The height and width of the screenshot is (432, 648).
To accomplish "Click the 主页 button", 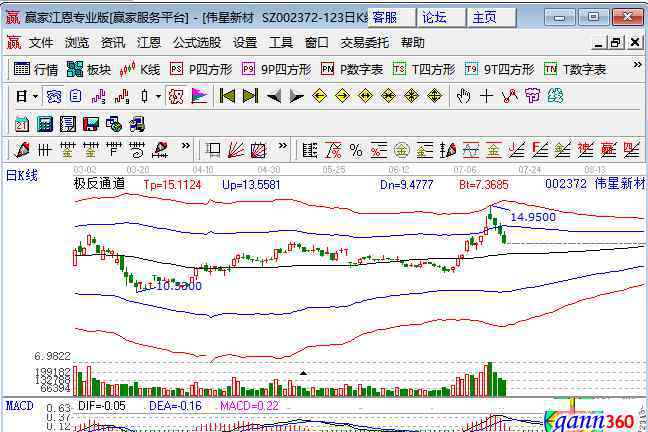I will pyautogui.click(x=491, y=18).
